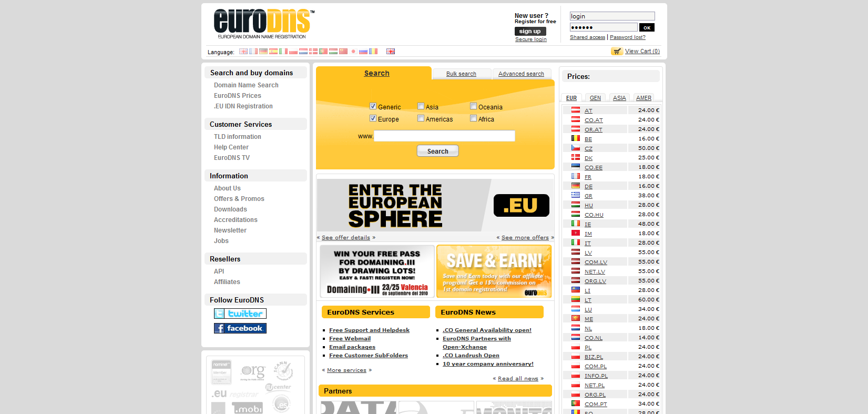Select the ASIA prices tab
The width and height of the screenshot is (868, 414).
tap(619, 98)
